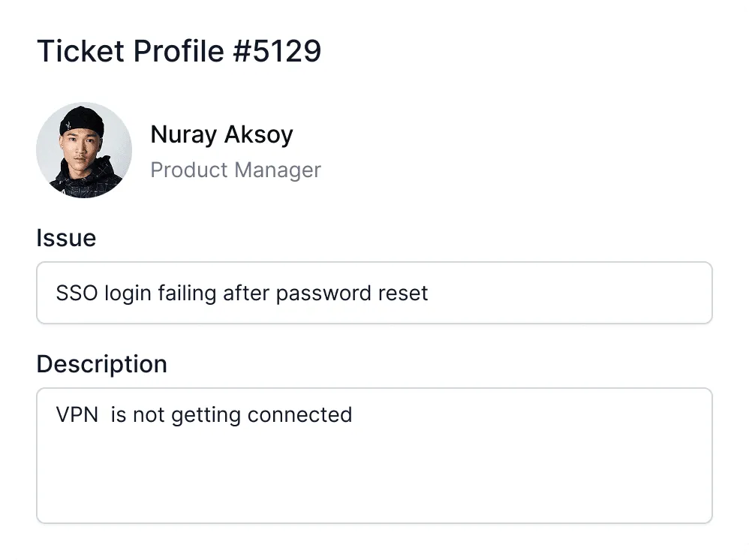749x560 pixels.
Task: Click the "Description" field label
Action: click(x=101, y=364)
